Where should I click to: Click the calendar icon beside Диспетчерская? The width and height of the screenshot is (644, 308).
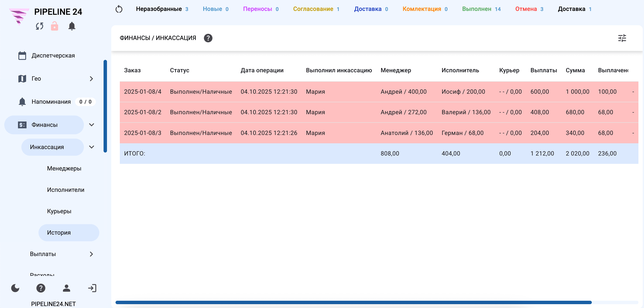click(x=22, y=55)
